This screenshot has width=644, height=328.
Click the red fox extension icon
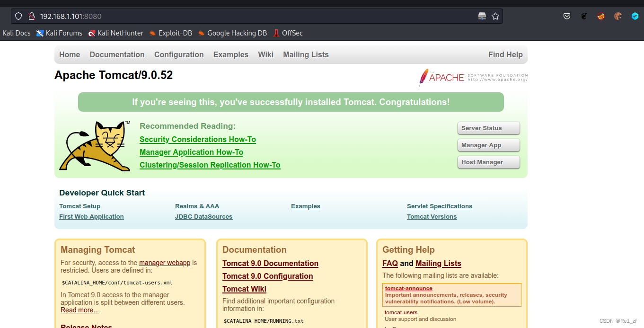click(601, 16)
